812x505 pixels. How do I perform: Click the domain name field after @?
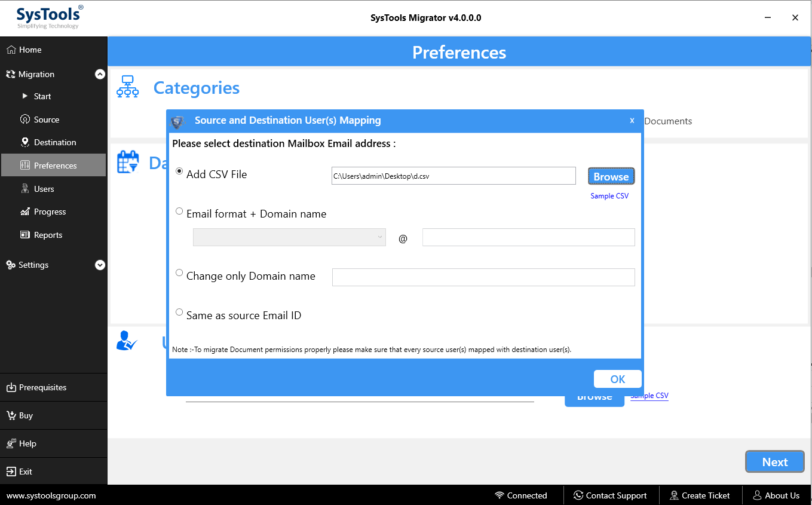coord(529,237)
